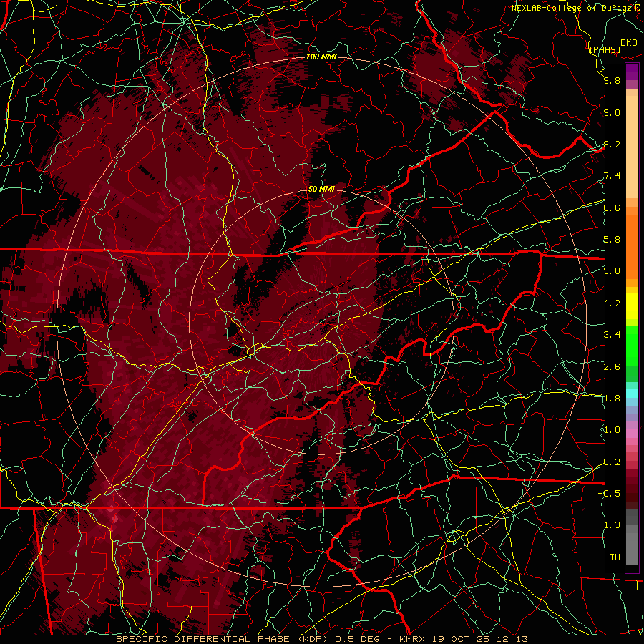Pick the bright green color bar segment

632,346
